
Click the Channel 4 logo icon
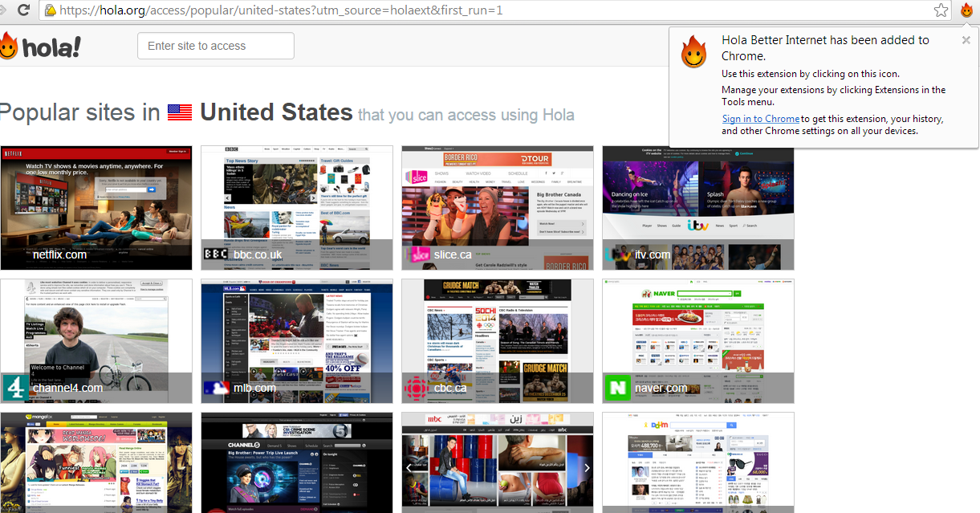(x=15, y=388)
